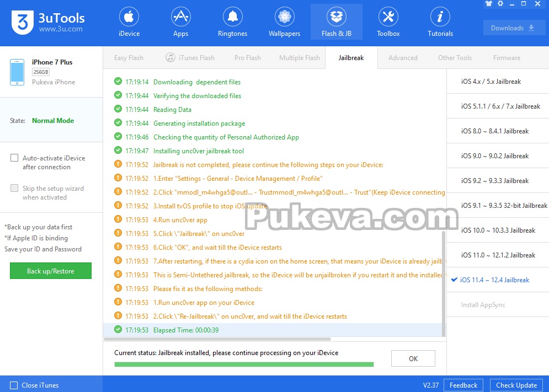Select iOS 11.0 ~ 12.1.2 Jailbreak

(497, 255)
